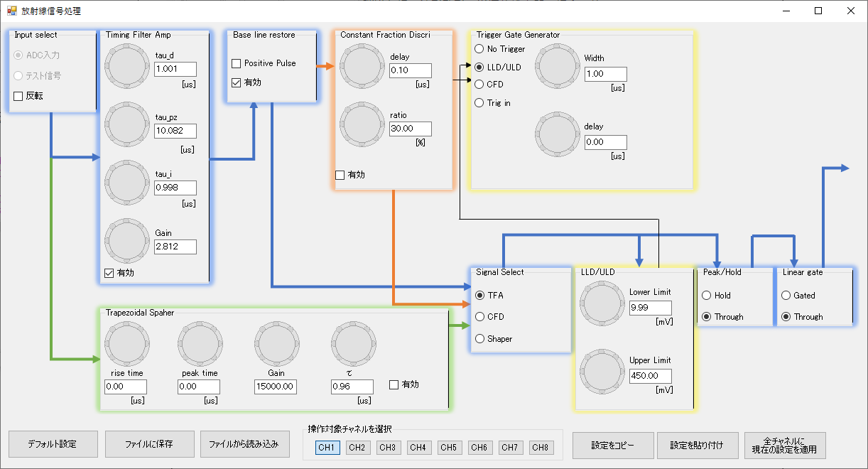The width and height of the screenshot is (868, 469).
Task: Click the app icon in the title bar
Action: 11,11
